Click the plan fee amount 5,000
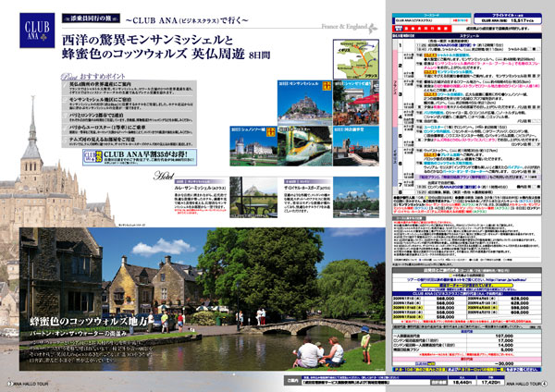The image size is (555, 392). [x=507, y=349]
